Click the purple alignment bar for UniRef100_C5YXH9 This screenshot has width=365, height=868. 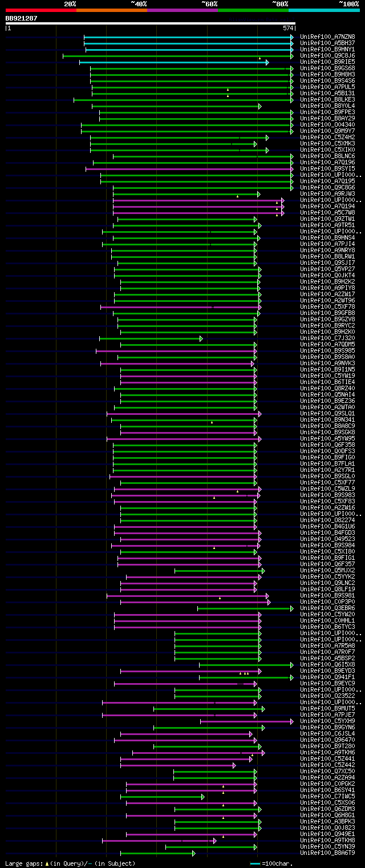pos(246,721)
